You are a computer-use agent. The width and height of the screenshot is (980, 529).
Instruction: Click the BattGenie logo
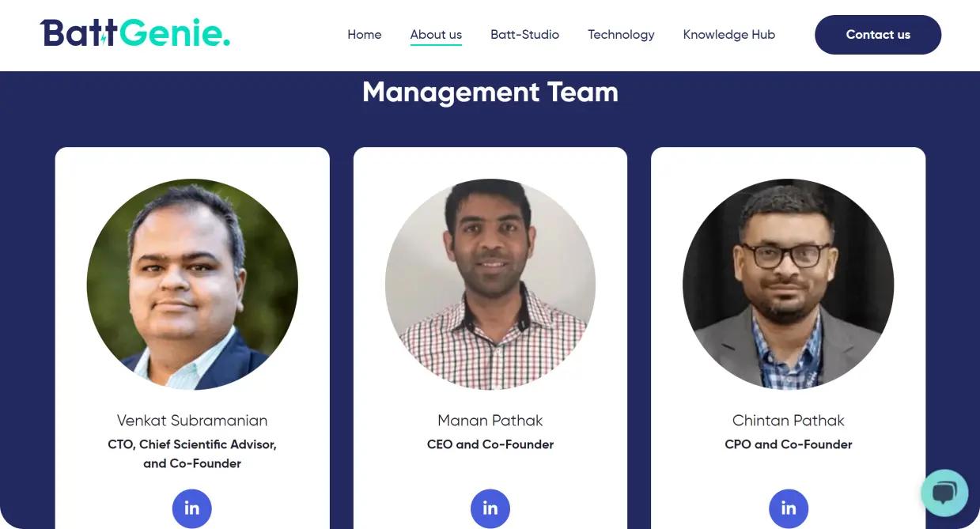pyautogui.click(x=135, y=34)
